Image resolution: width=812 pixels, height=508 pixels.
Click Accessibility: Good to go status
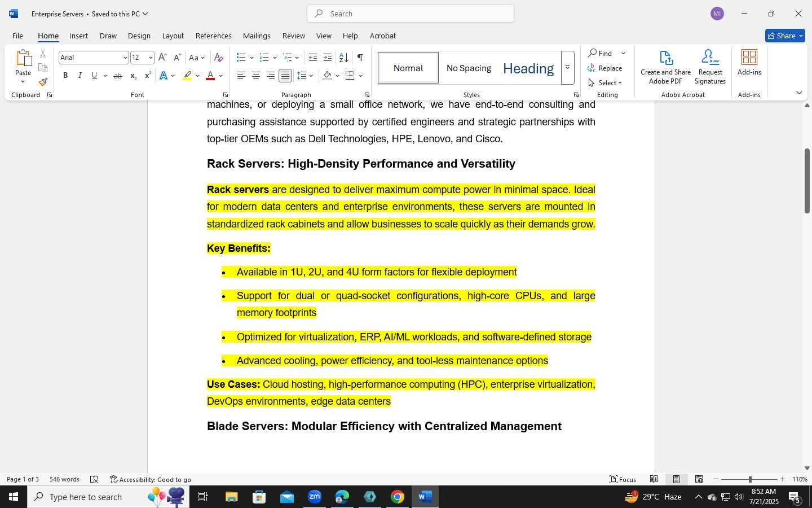[151, 479]
